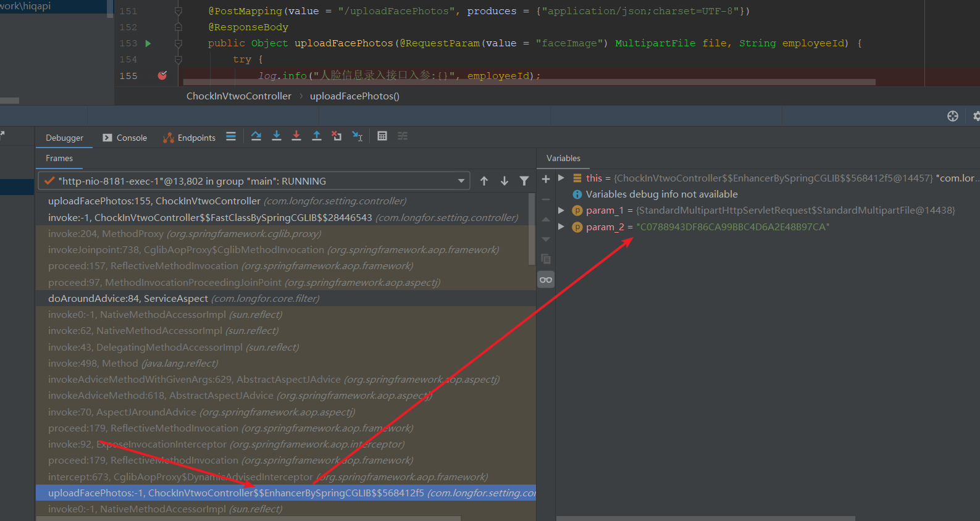Click New Watch plus icon
The height and width of the screenshot is (521, 980).
pos(546,179)
